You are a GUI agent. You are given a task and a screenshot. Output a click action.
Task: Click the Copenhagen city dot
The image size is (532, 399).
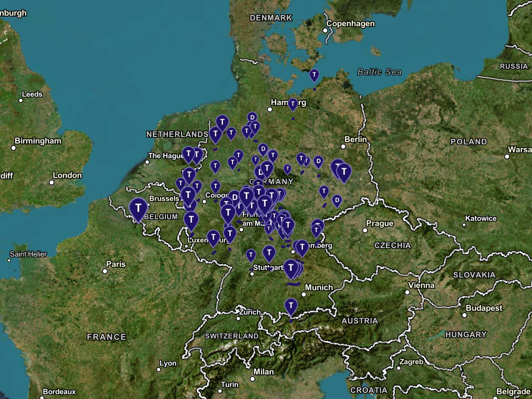[x=325, y=30]
